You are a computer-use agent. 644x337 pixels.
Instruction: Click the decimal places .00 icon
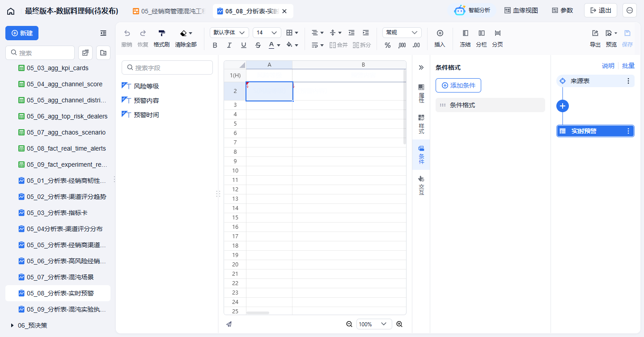(x=416, y=45)
